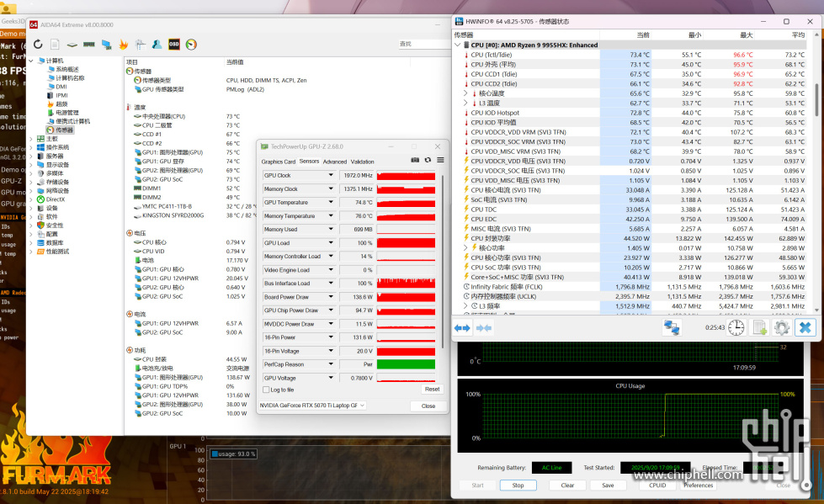Click the AIDA64 CPU chip toolbar icon
824x504 pixels.
coord(72,45)
